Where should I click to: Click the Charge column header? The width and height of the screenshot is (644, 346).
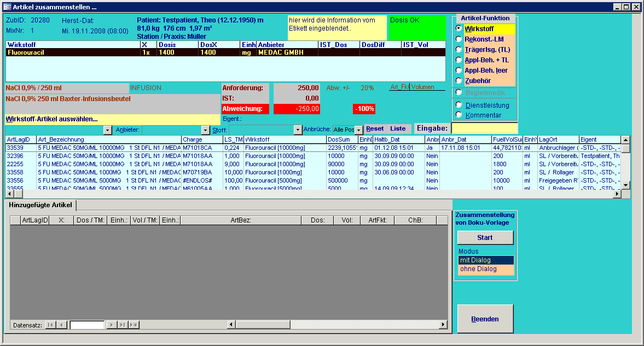(202, 139)
